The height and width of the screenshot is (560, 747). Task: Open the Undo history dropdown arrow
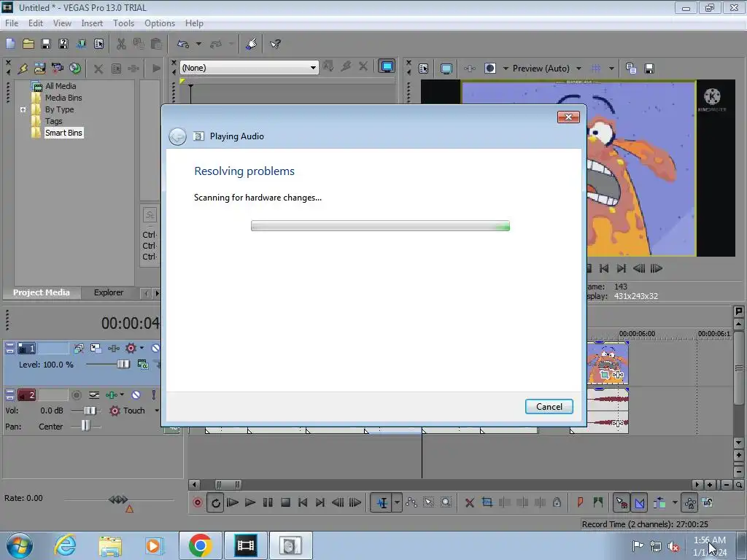pyautogui.click(x=198, y=44)
